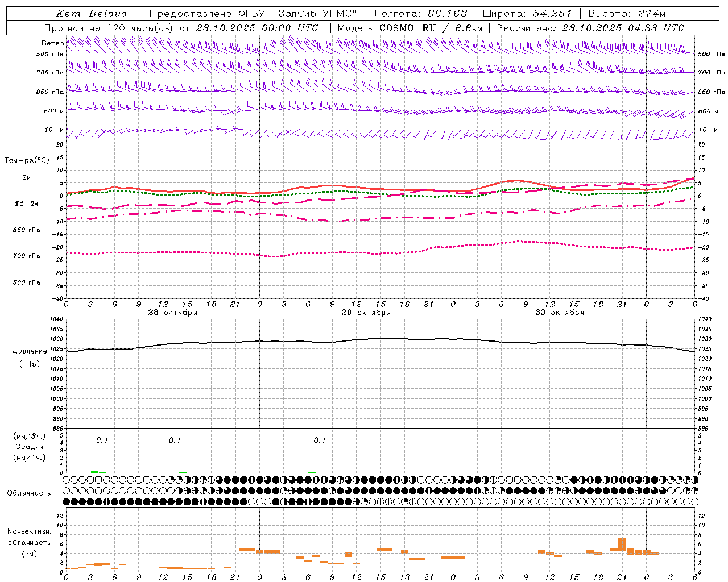The height and width of the screenshot is (582, 728).
Task: Click 'Прогноз на 120 часа(ов)' header text
Action: (109, 28)
